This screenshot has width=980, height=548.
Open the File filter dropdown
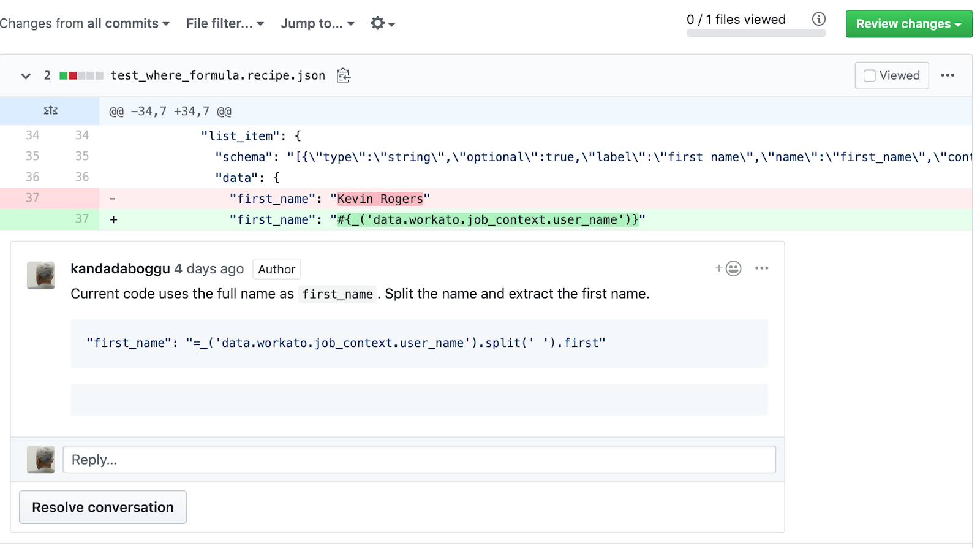(x=225, y=23)
